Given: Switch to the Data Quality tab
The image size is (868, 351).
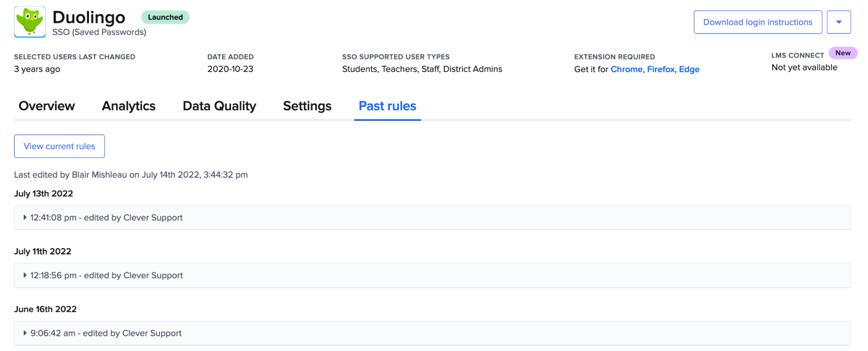Looking at the screenshot, I should click(219, 106).
